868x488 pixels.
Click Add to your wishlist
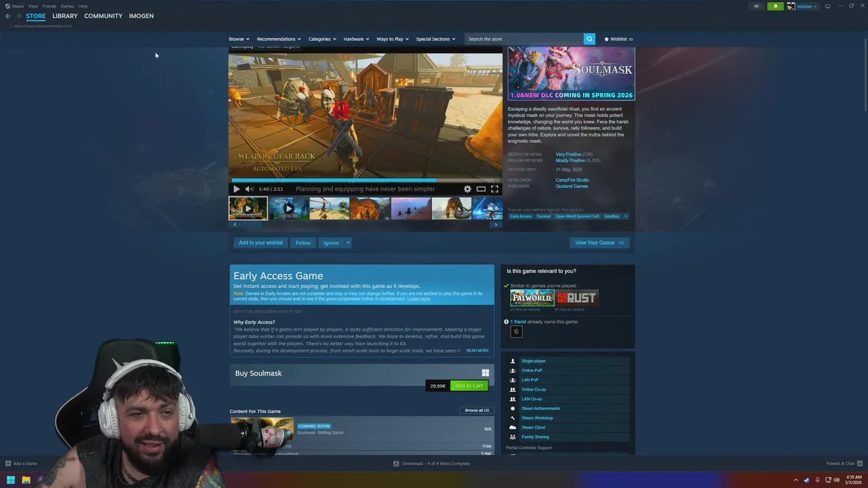(261, 243)
